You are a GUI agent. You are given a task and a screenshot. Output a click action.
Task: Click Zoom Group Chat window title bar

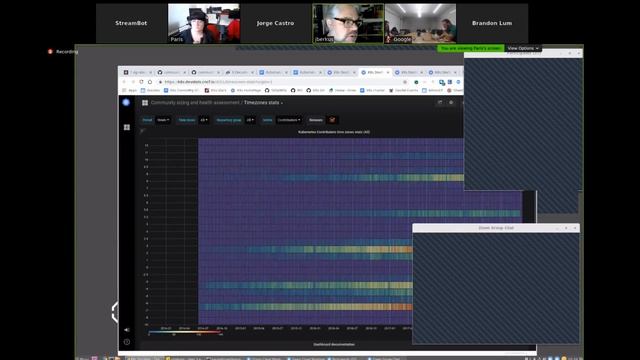point(496,228)
